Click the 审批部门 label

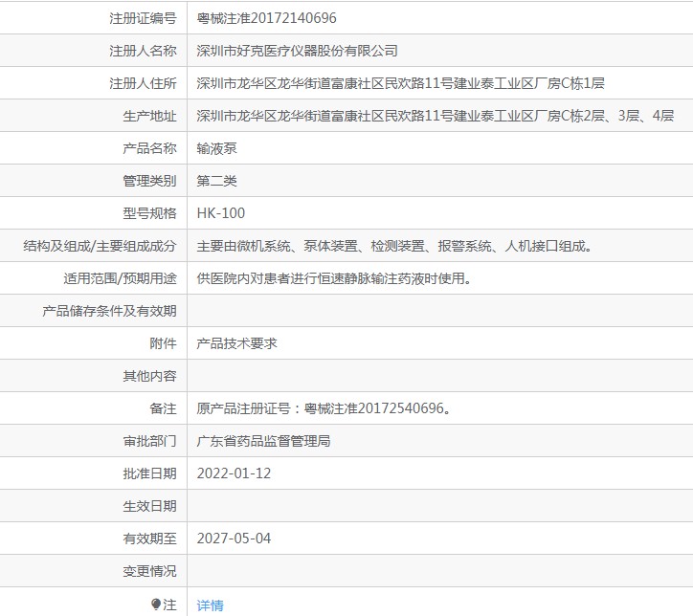pyautogui.click(x=150, y=441)
